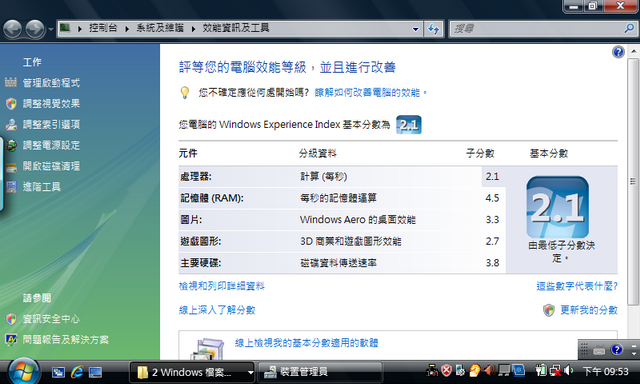
Task: Select 控制台 breadcrumb in address bar
Action: click(x=103, y=28)
